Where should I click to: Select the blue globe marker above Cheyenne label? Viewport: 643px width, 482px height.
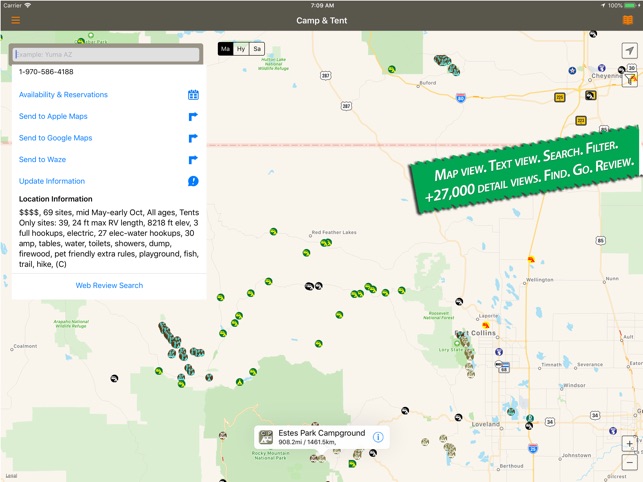point(602,68)
